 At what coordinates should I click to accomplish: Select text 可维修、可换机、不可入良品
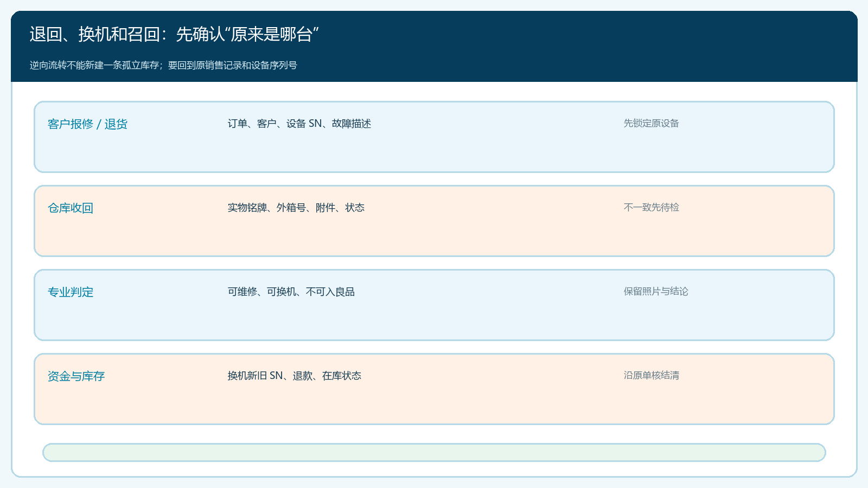291,292
